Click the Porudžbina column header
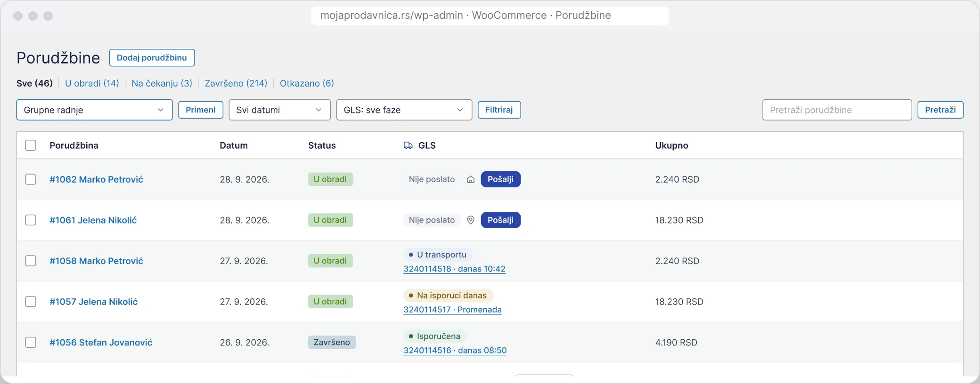 74,145
